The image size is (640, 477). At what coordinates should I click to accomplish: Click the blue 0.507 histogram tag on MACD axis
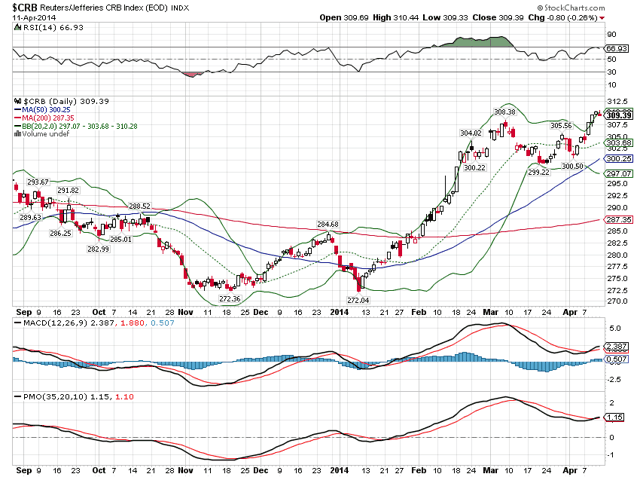[617, 359]
